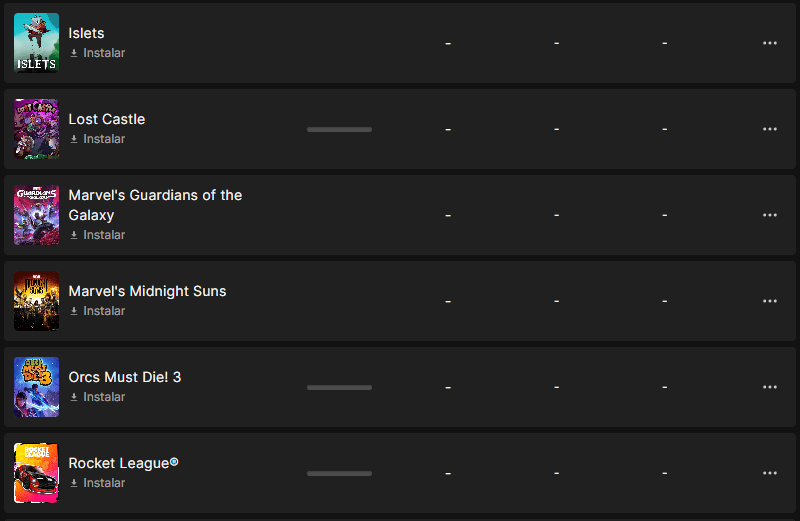800x521 pixels.
Task: Open the three-dots menu for Orcs Must Die! 3
Action: pos(769,387)
